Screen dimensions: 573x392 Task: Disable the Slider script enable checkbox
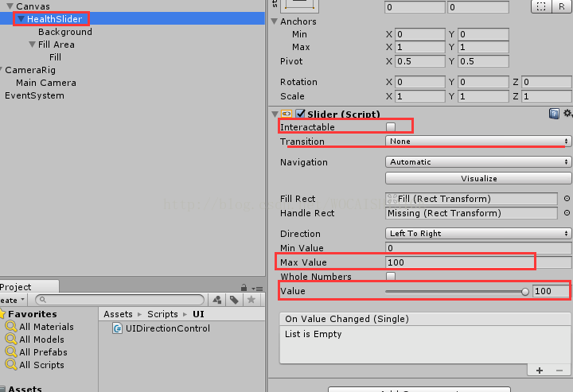click(x=300, y=114)
